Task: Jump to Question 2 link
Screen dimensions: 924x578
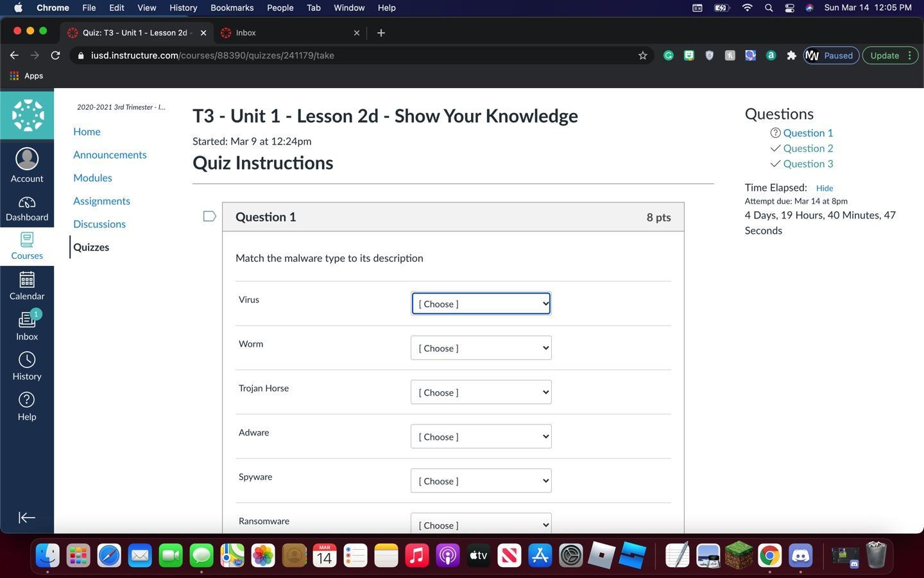Action: pyautogui.click(x=808, y=148)
